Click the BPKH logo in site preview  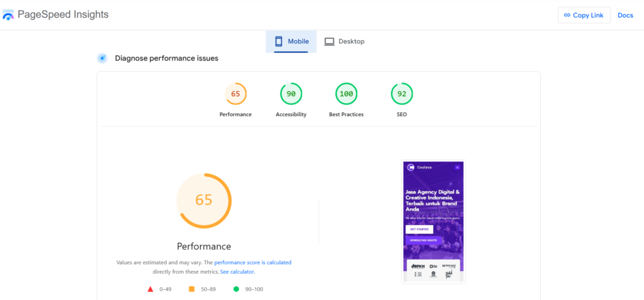(418, 266)
